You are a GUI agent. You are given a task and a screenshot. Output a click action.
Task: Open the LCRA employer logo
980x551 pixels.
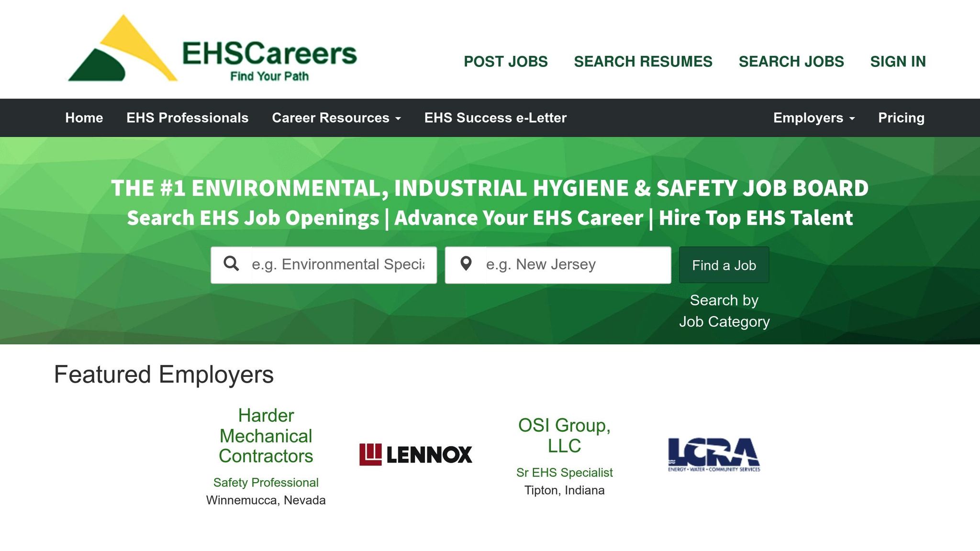713,454
